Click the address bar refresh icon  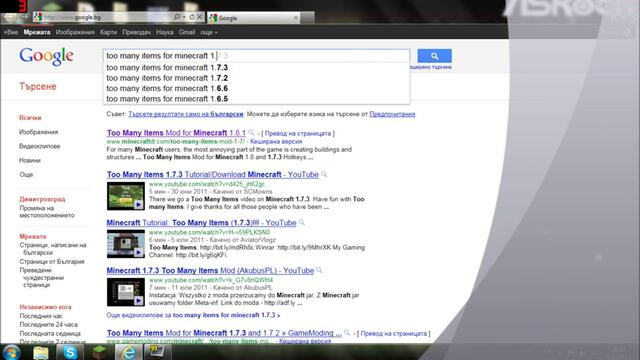(192, 17)
